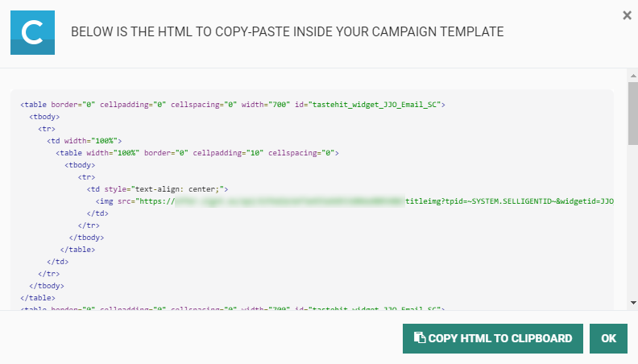Viewport: 638px width, 364px height.
Task: Click the scrollbar up arrow
Action: coord(632,75)
